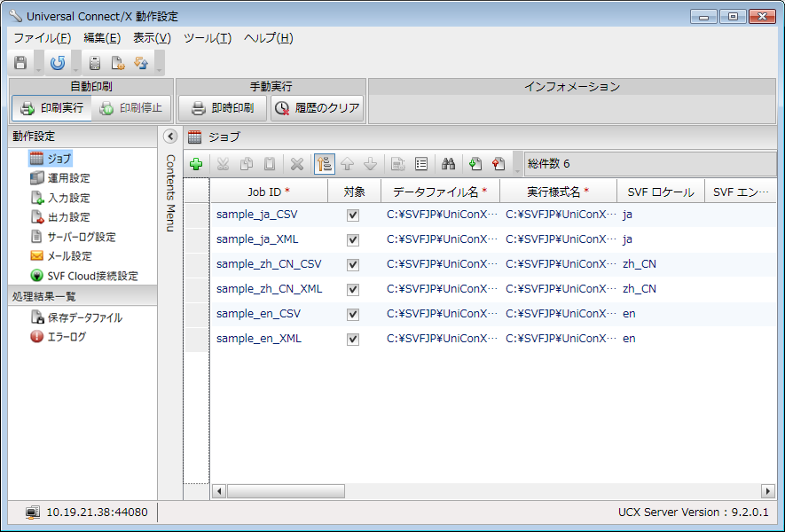Sort by the Job ID column header
Viewport: 785px width, 532px height.
(269, 192)
